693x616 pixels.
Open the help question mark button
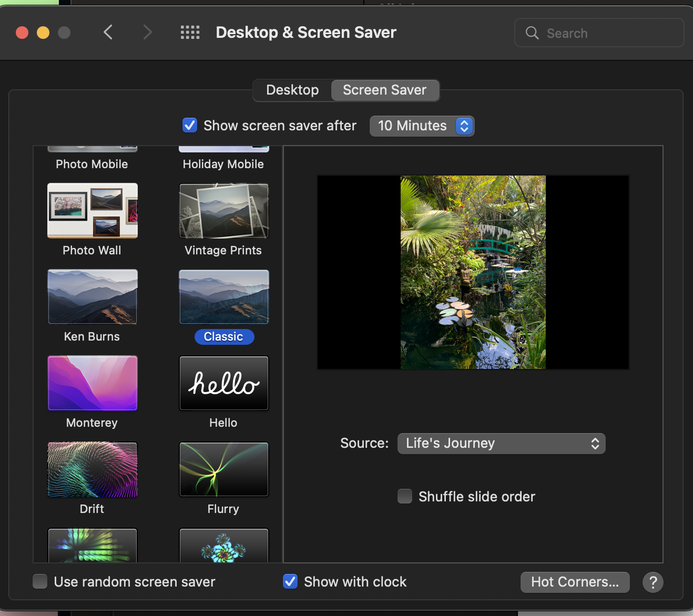(x=653, y=582)
